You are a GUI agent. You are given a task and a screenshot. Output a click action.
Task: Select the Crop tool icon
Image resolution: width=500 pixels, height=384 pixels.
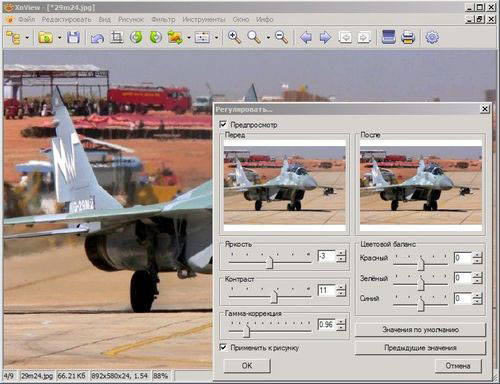click(116, 37)
